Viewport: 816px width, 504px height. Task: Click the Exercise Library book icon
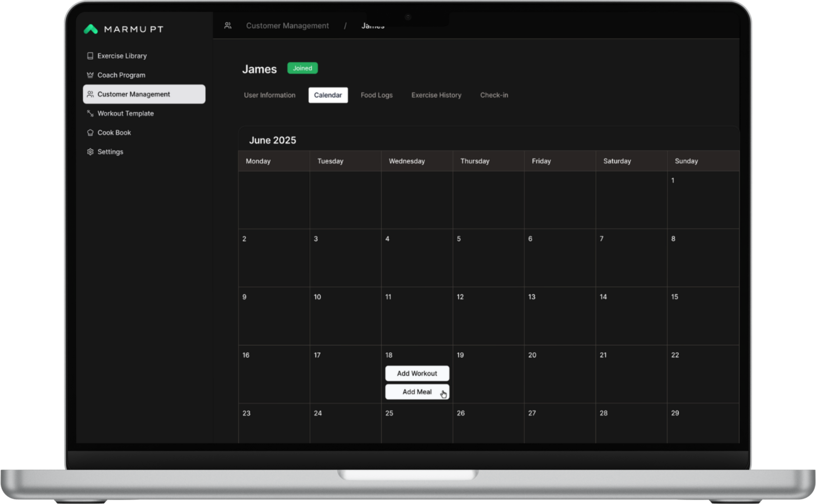coord(90,56)
